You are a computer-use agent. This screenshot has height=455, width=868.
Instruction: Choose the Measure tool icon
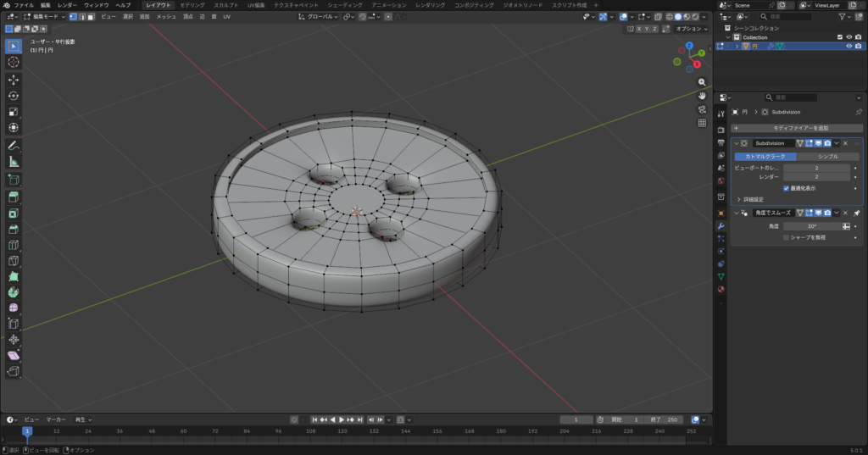tap(14, 162)
